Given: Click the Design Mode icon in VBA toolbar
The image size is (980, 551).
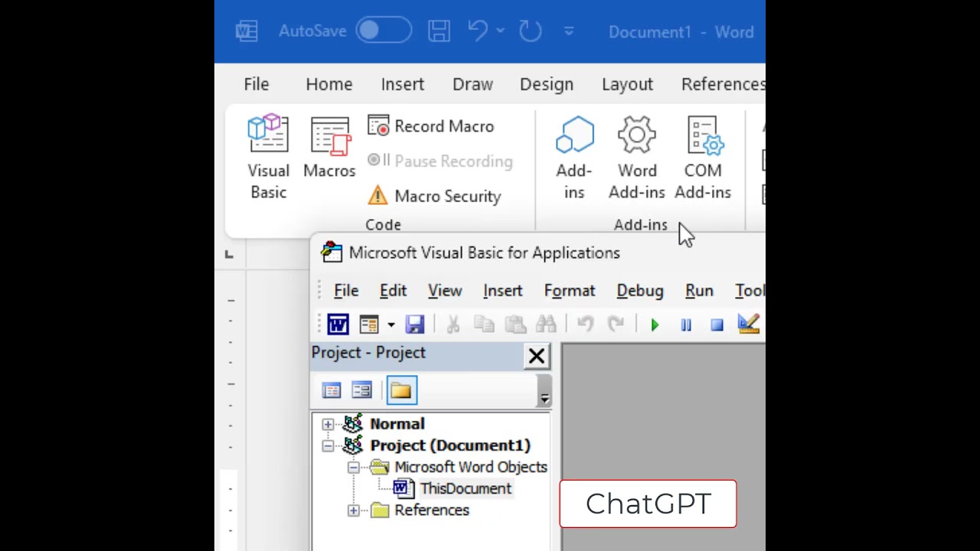Looking at the screenshot, I should point(748,324).
